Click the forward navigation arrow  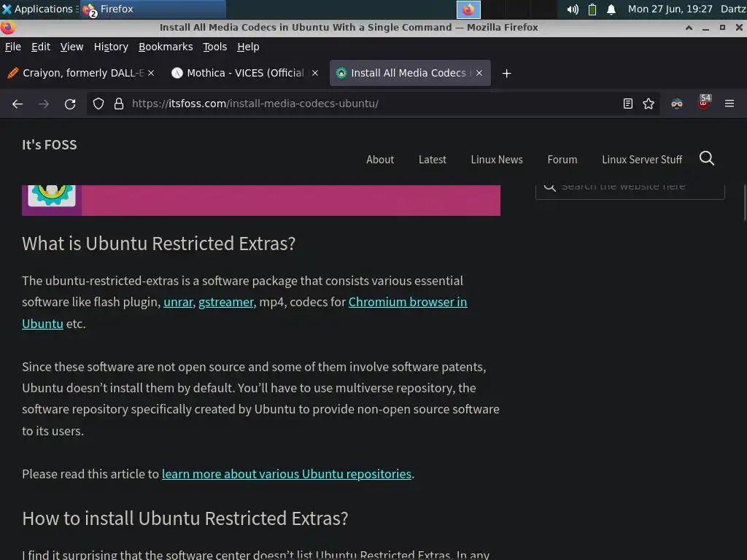point(44,104)
